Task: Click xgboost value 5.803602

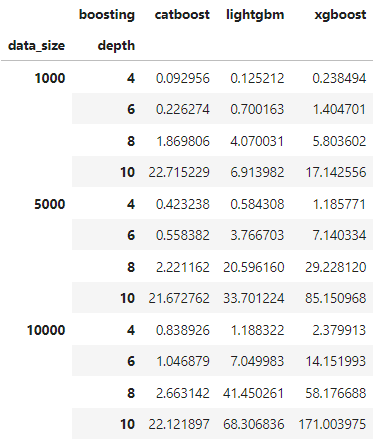Action: (339, 141)
